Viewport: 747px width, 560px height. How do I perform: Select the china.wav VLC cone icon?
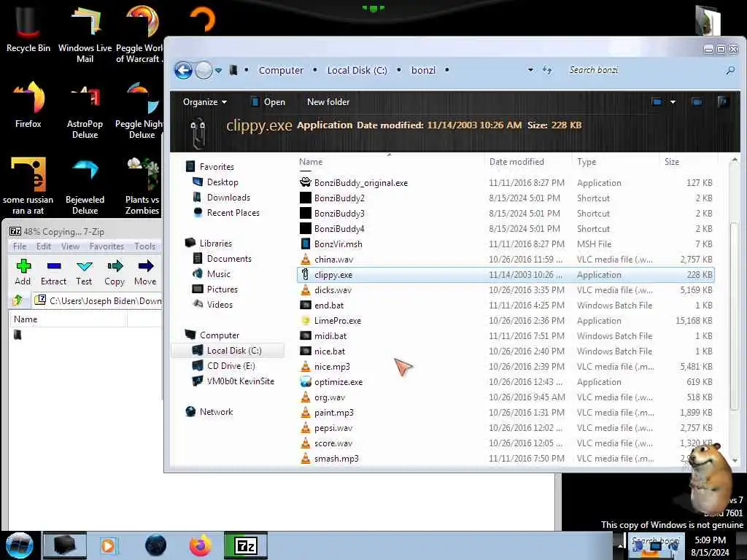click(x=306, y=260)
